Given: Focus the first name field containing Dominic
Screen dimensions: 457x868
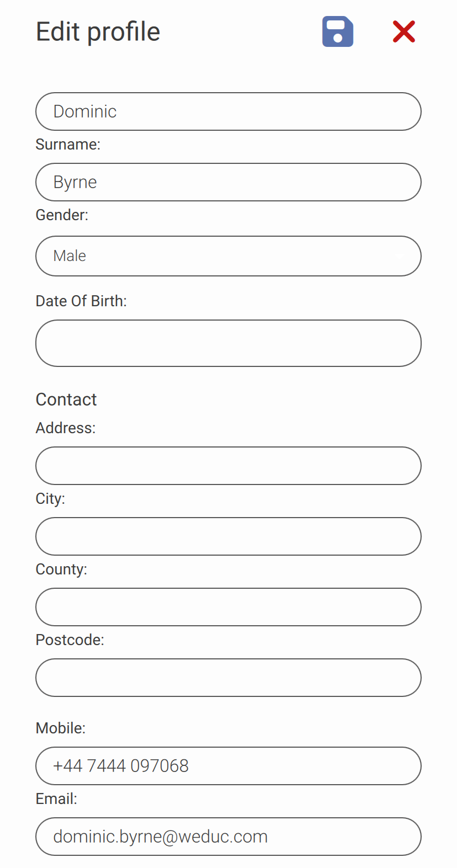Looking at the screenshot, I should (228, 111).
